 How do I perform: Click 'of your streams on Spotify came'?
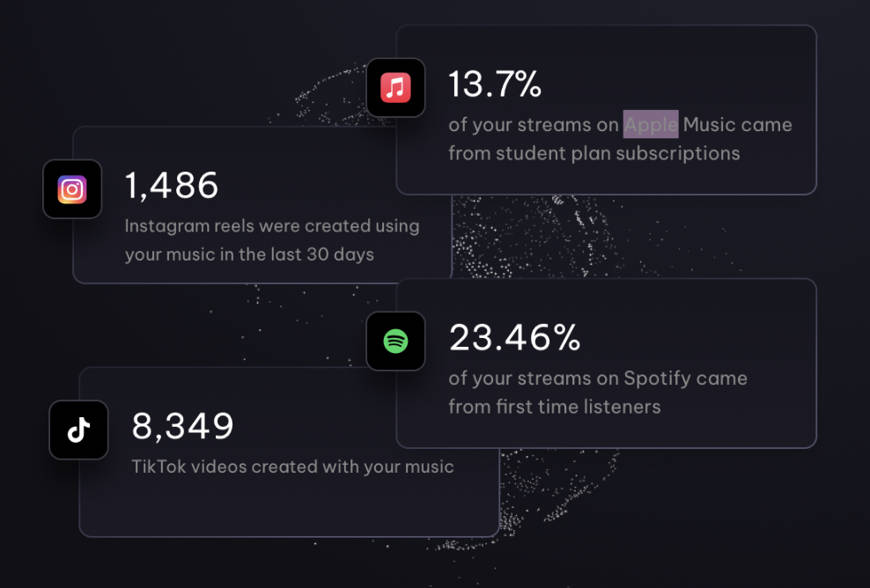tap(598, 379)
